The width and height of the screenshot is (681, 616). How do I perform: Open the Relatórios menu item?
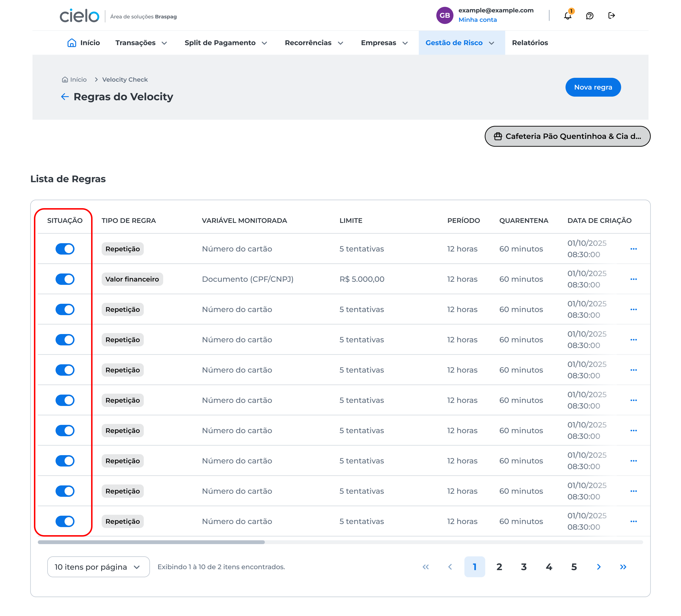click(x=530, y=43)
